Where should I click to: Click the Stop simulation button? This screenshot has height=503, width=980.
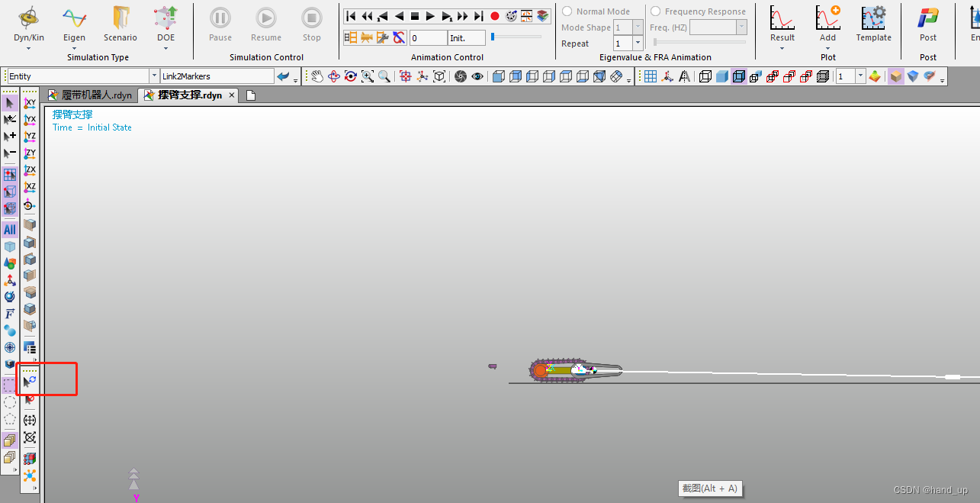pos(312,23)
